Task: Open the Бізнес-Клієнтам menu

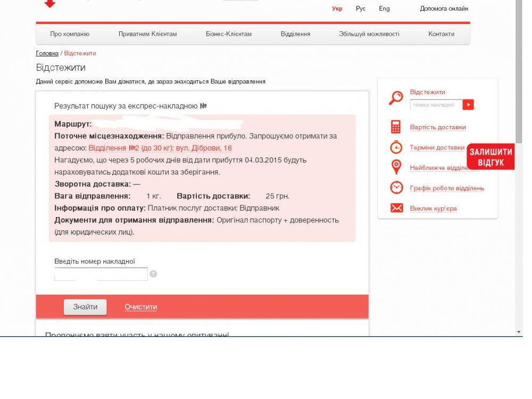Action: pyautogui.click(x=229, y=34)
